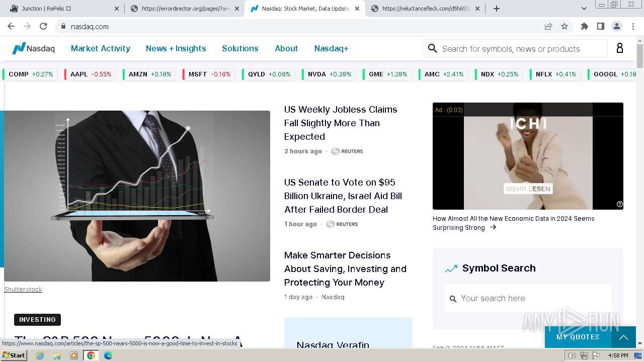Image resolution: width=644 pixels, height=362 pixels.
Task: Click the MEHR LESEN ad button
Action: point(528,189)
